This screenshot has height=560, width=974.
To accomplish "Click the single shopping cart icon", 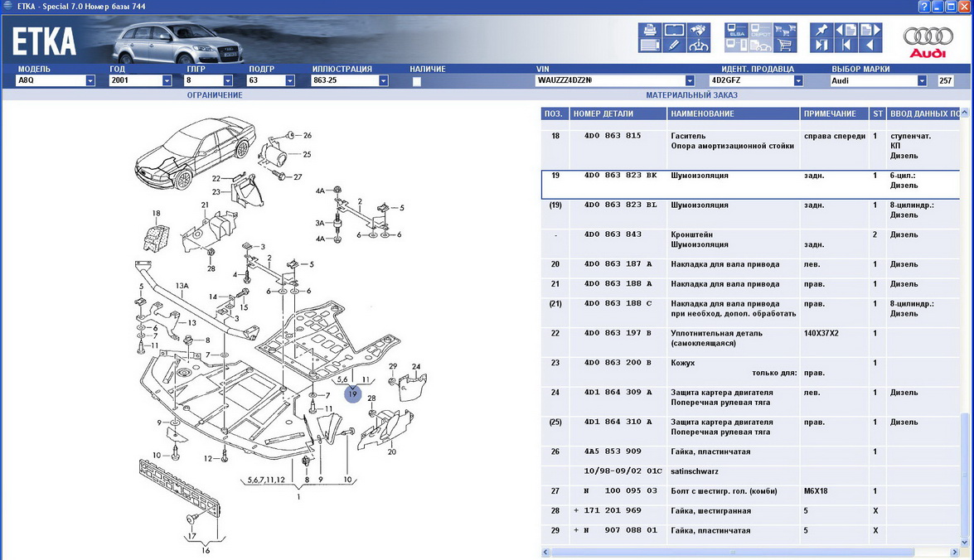I will click(x=784, y=46).
